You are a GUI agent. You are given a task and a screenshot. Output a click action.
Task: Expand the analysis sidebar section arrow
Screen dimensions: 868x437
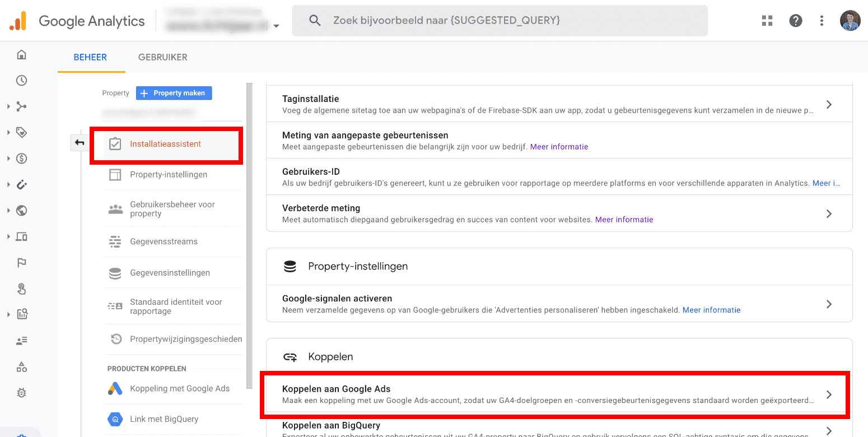point(8,314)
